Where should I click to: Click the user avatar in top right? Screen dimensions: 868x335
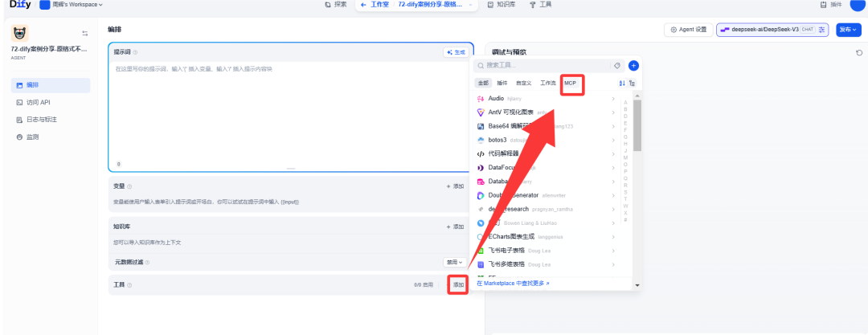857,5
